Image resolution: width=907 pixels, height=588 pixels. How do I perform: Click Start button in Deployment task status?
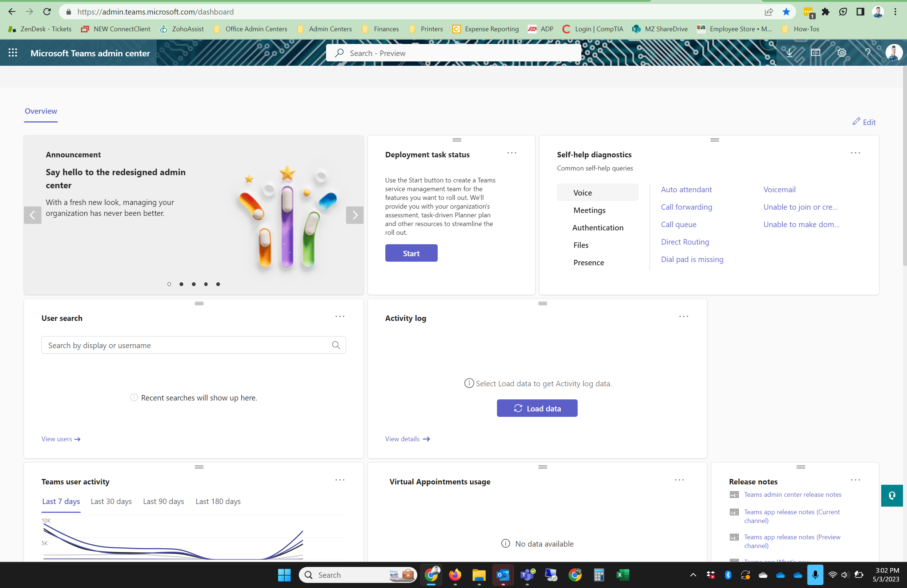tap(411, 253)
